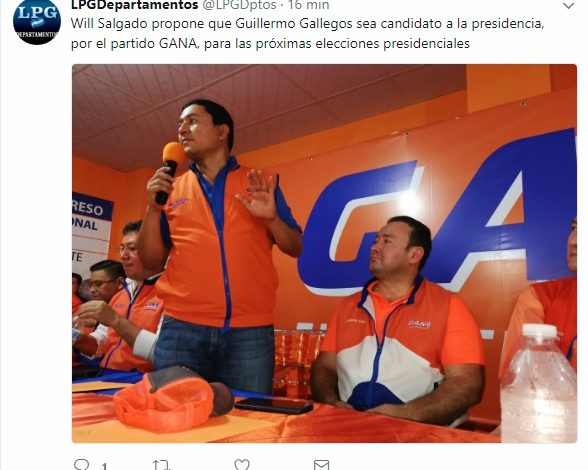Screen dimensions: 588x470
Task: Click the GANA badge on seated man's vest
Action: [x=419, y=324]
